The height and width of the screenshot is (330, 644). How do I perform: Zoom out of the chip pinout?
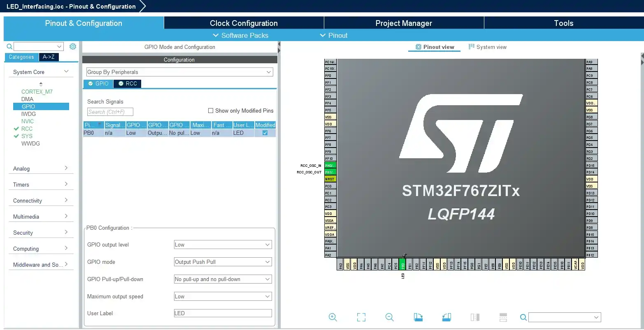coord(390,317)
